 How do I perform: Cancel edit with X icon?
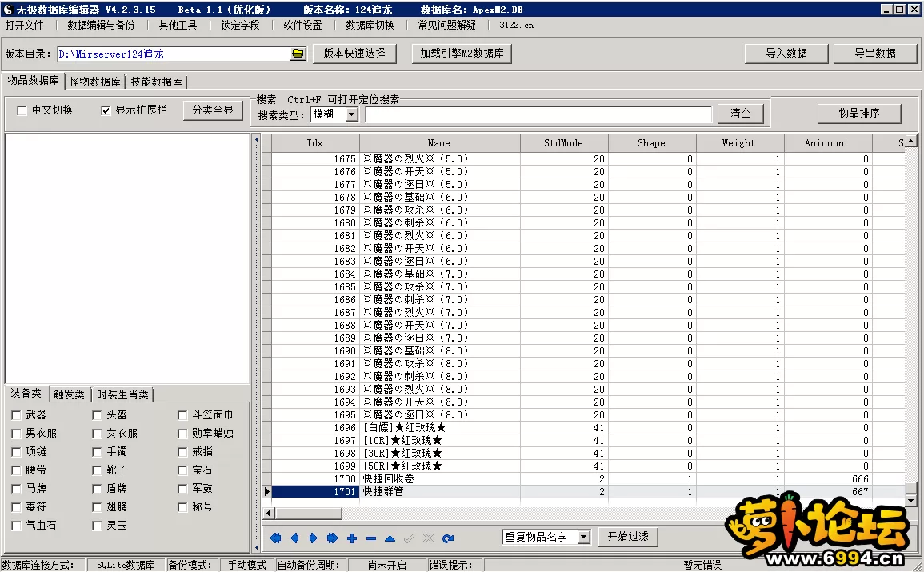[x=429, y=538]
